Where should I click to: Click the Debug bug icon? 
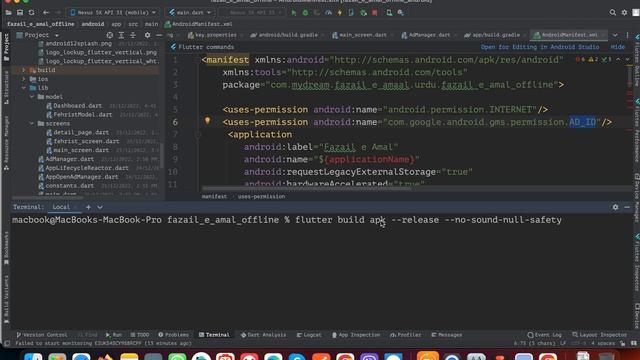(x=305, y=13)
